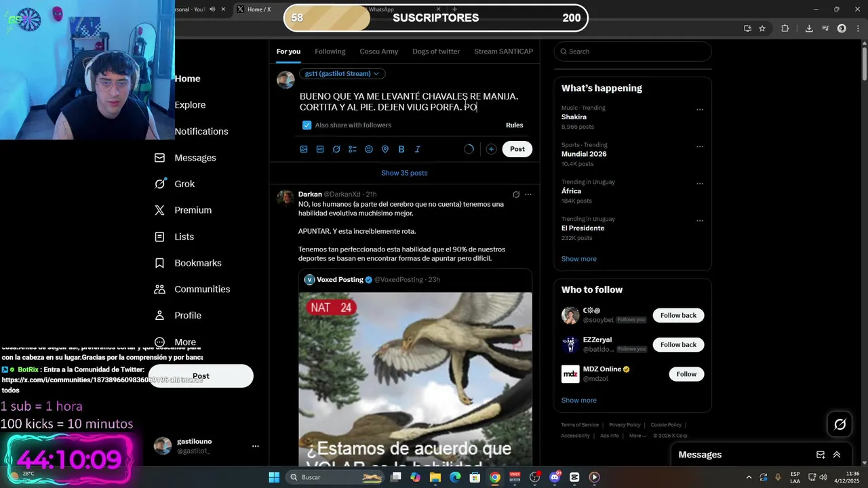The width and height of the screenshot is (868, 488).
Task: Open Bookmarks in the sidebar
Action: (188, 263)
